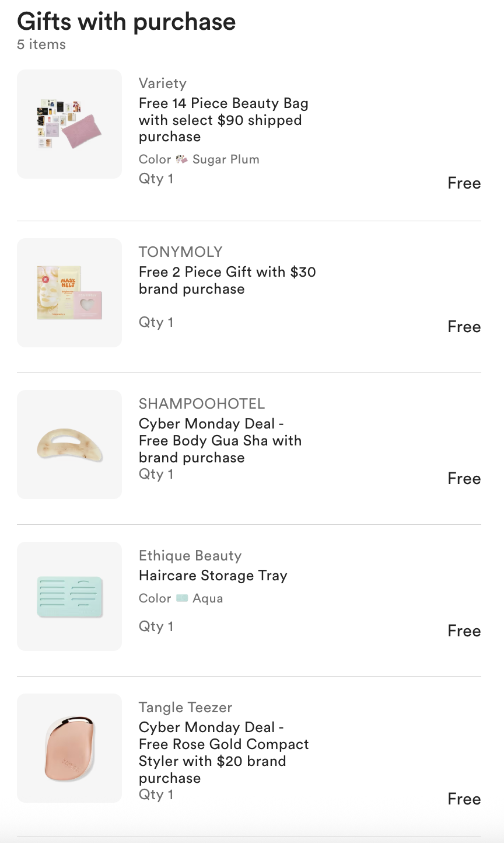
Task: Click the Beauty Bag product thumbnail
Action: click(69, 124)
